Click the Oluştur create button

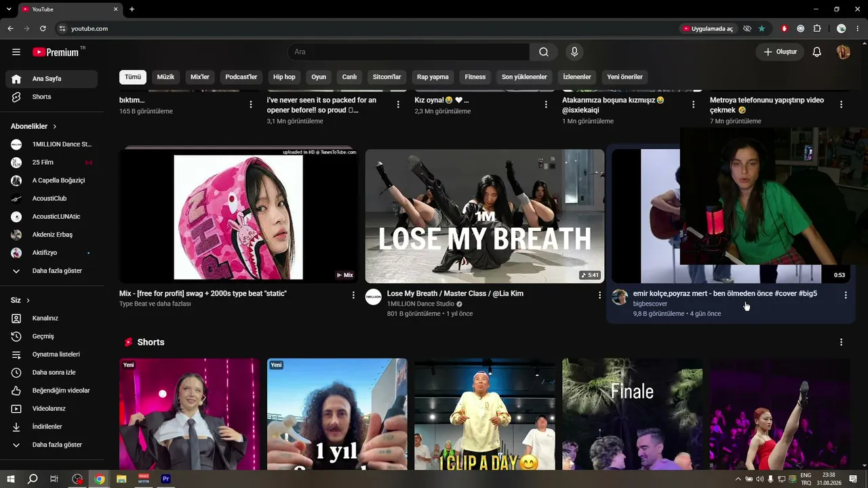click(x=780, y=52)
